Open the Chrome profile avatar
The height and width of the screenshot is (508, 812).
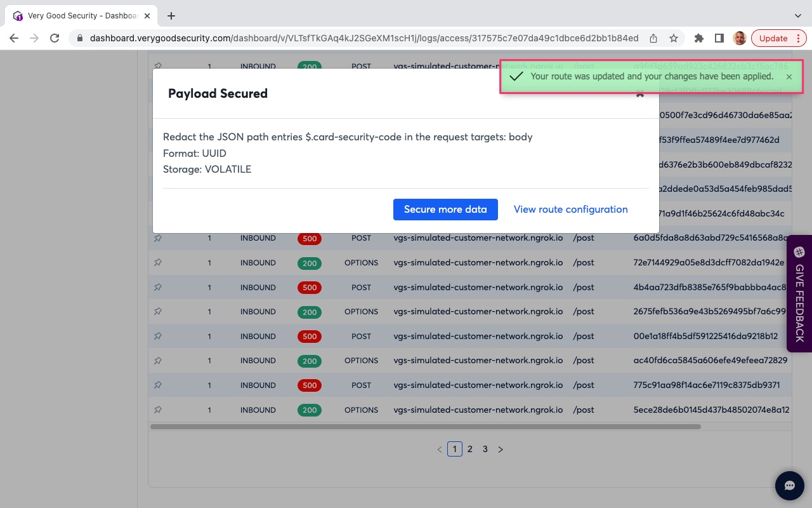tap(740, 38)
